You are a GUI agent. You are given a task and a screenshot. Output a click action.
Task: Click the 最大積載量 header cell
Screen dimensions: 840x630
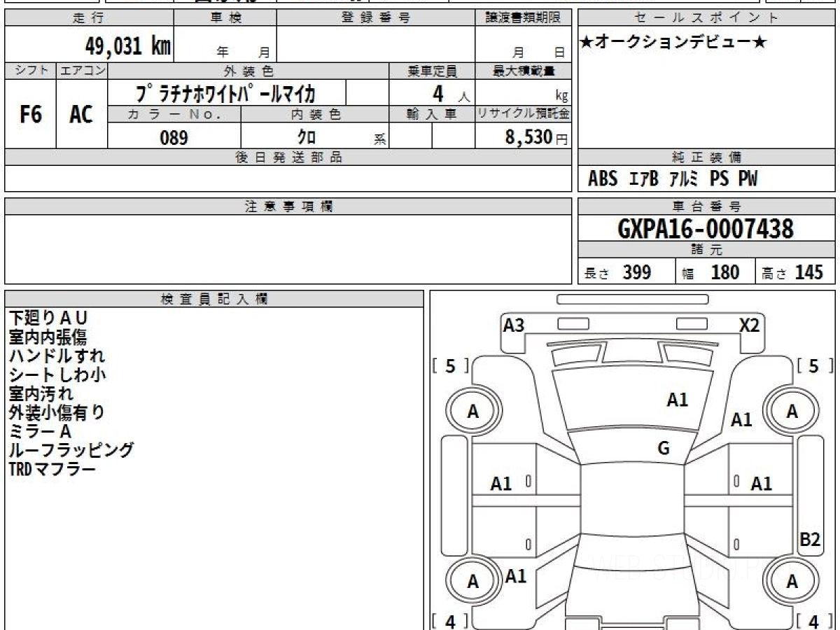523,71
